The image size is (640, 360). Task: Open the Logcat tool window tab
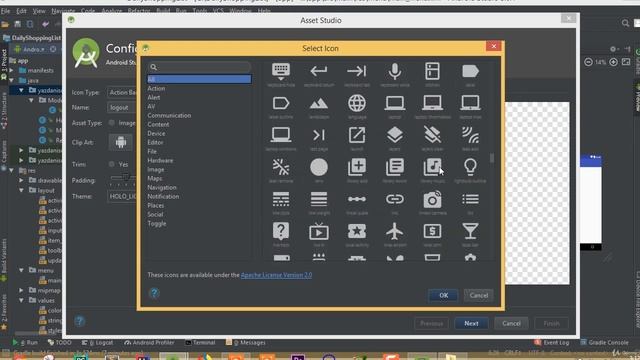(x=97, y=342)
